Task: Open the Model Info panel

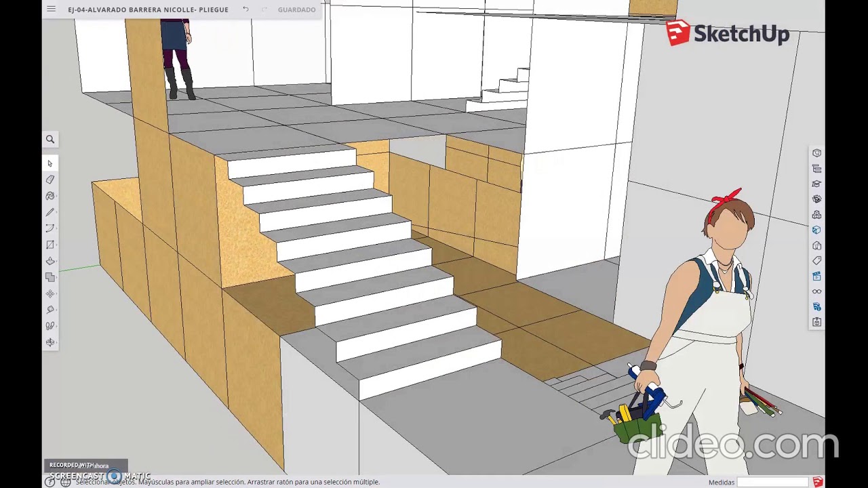Action: point(816,307)
